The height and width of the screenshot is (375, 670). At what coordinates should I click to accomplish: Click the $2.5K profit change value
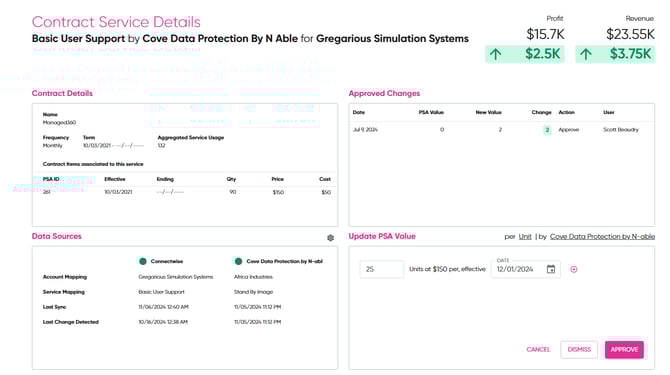coord(542,54)
